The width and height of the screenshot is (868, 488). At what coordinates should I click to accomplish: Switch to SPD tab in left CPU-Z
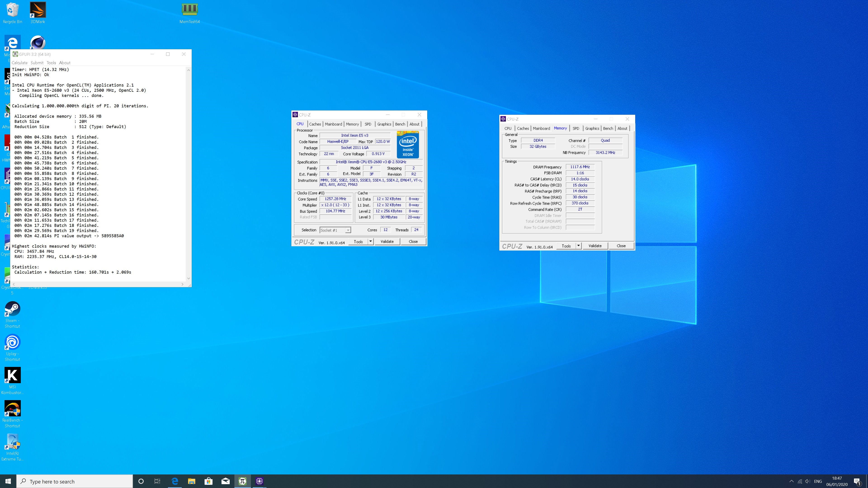(368, 124)
